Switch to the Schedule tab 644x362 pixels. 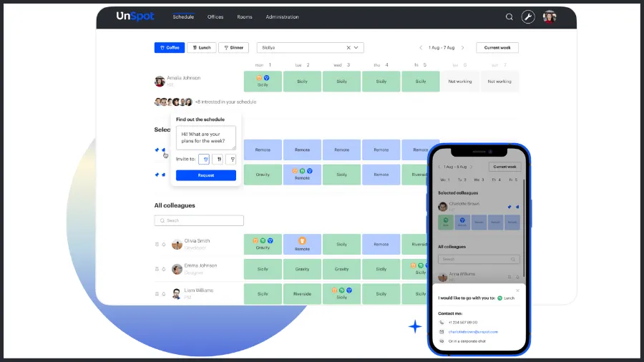183,17
